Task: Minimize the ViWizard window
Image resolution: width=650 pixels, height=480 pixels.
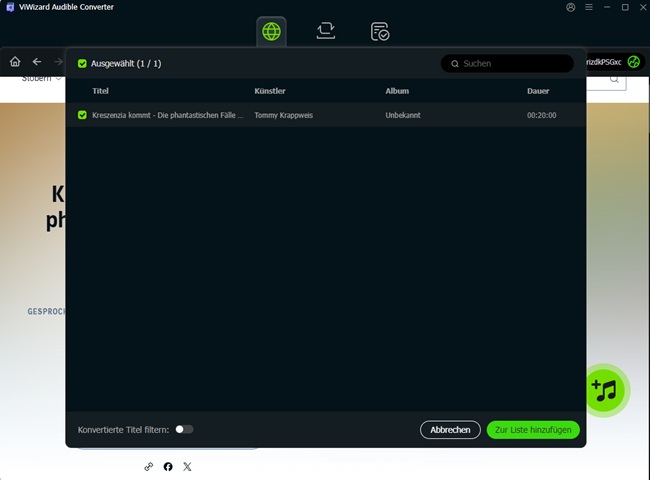Action: pyautogui.click(x=607, y=7)
